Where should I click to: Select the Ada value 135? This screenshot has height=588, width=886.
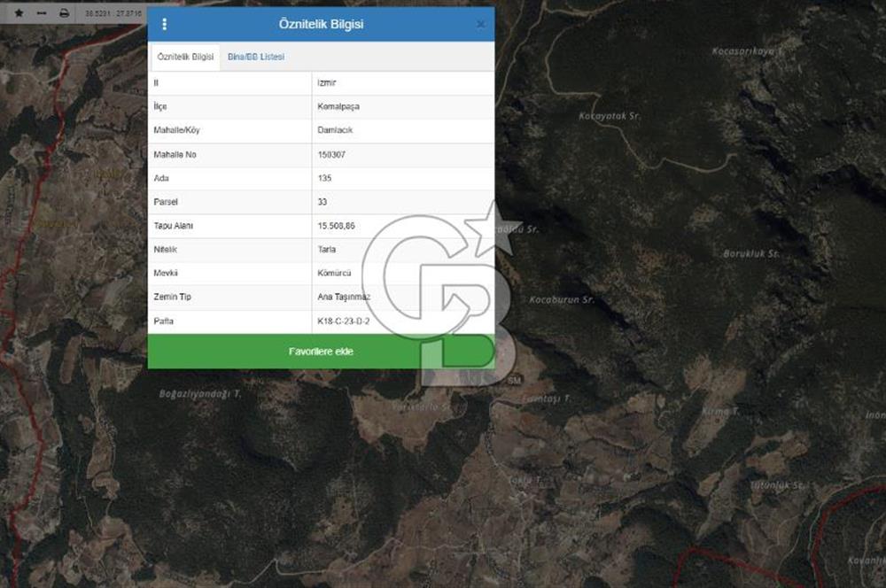[x=324, y=178]
